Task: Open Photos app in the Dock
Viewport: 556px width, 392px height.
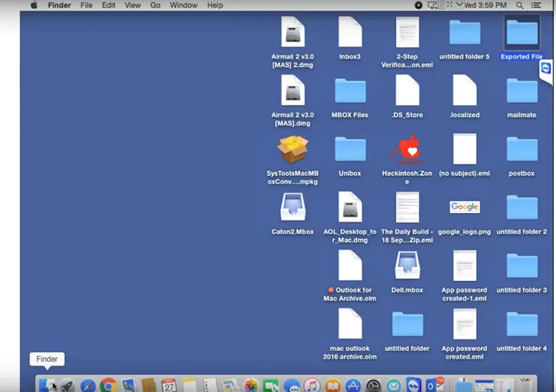Action: [251, 385]
